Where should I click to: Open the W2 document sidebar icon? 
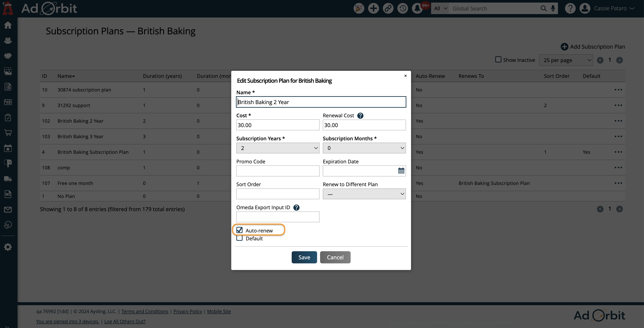pyautogui.click(x=8, y=194)
